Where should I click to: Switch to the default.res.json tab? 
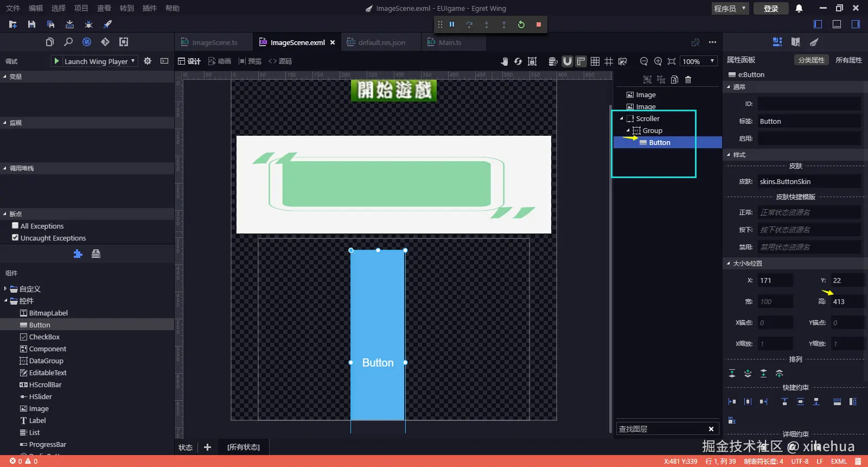click(381, 42)
